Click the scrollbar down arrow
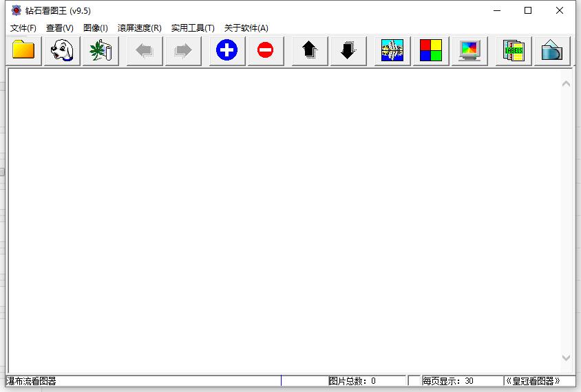Screen dimensions: 581x392 566,358
